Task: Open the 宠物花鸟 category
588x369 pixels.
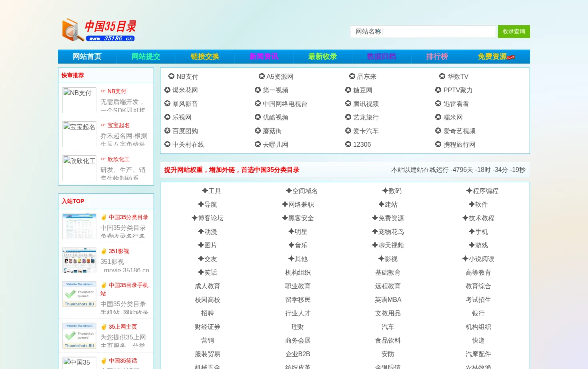Action: click(391, 231)
